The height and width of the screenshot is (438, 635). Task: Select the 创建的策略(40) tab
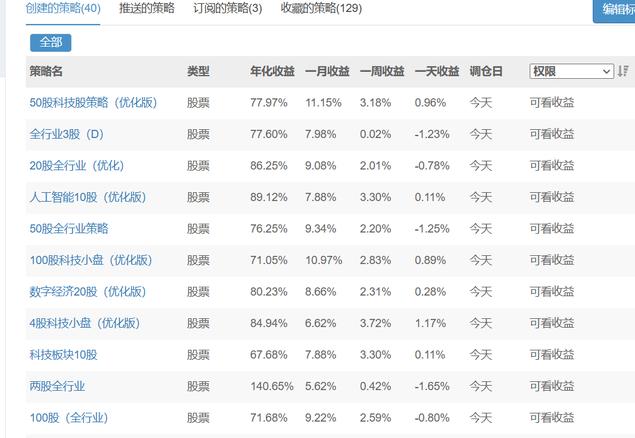coord(63,8)
